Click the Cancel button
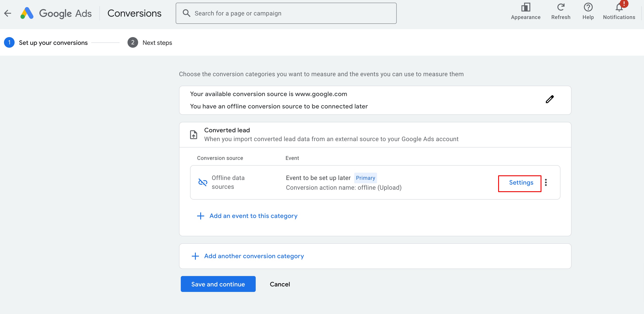 coord(280,284)
